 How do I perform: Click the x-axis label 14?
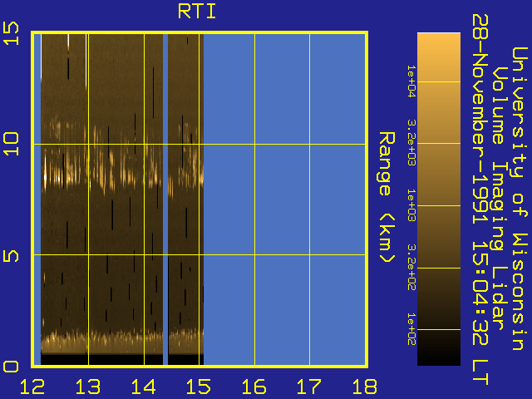(143, 387)
